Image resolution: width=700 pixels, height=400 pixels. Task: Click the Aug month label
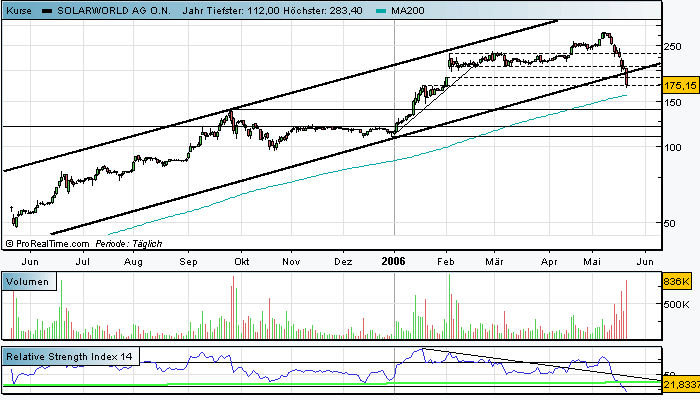[x=133, y=262]
